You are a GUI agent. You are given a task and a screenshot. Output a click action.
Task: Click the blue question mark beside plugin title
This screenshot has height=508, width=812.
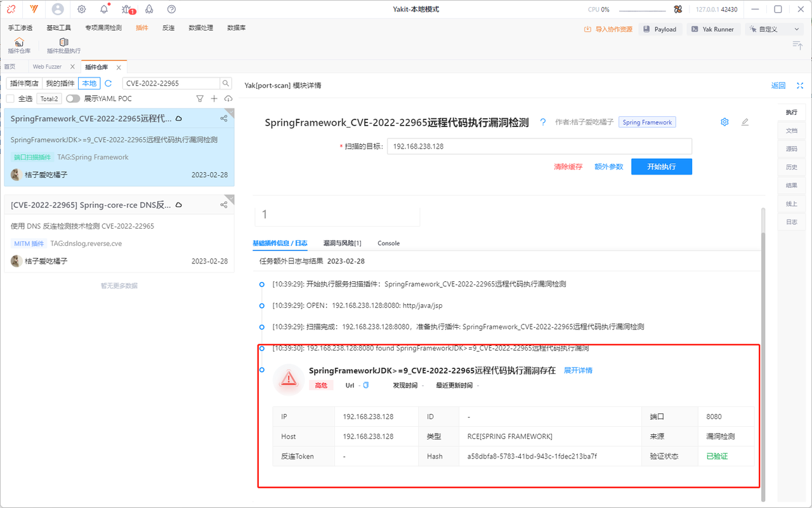(543, 123)
